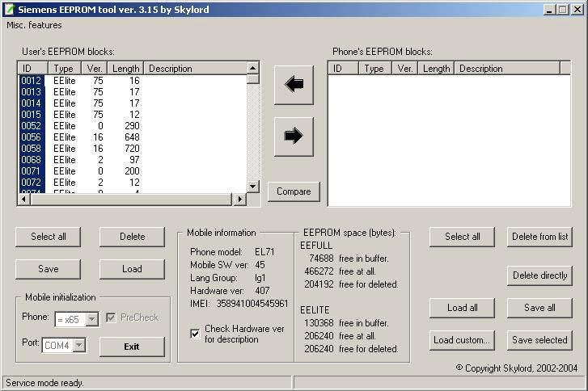The width and height of the screenshot is (588, 391).
Task: Click the Delete button
Action: [132, 237]
